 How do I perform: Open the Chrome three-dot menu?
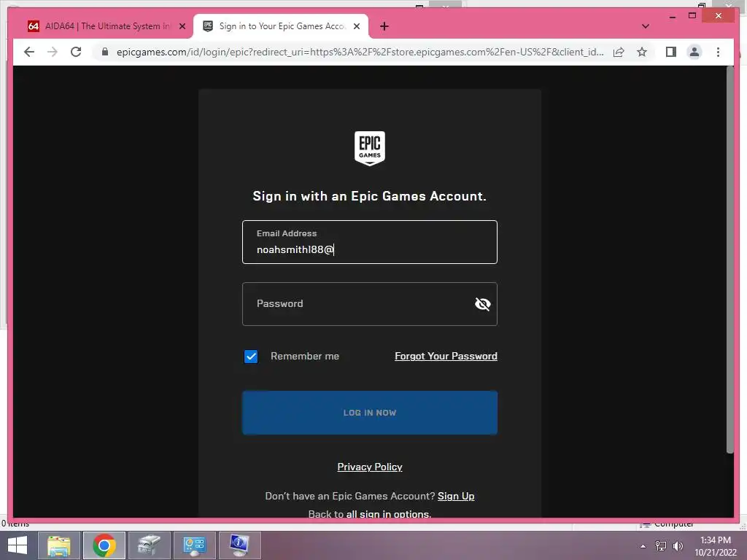[x=718, y=52]
